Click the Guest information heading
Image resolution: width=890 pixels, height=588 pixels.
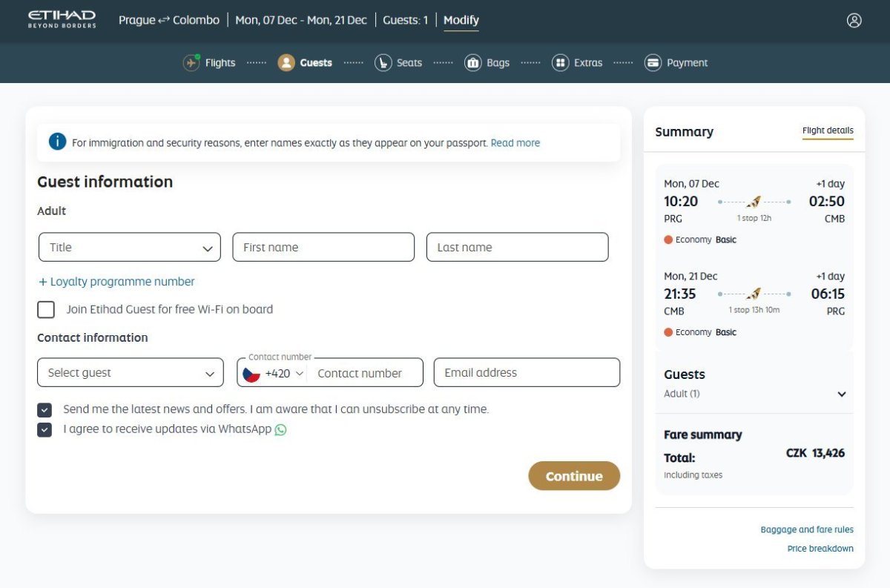(x=105, y=182)
